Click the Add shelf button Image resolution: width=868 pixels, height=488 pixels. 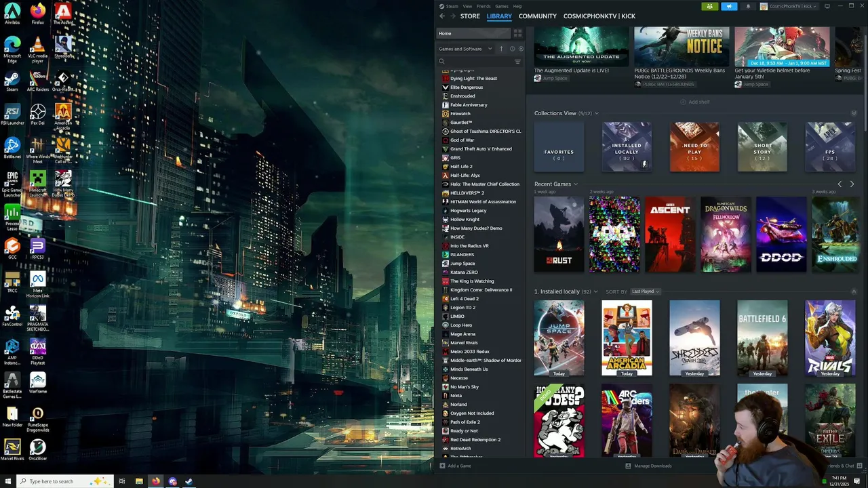click(695, 102)
